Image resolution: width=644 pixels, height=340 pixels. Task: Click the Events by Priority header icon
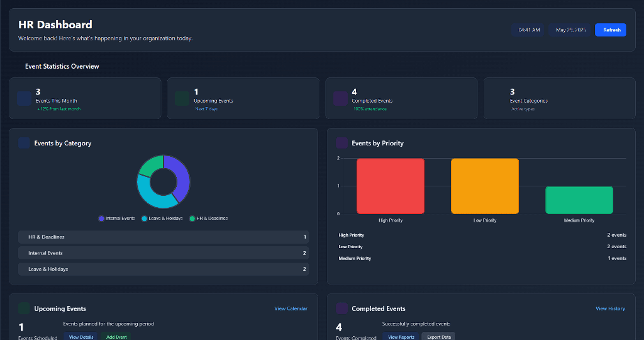341,143
